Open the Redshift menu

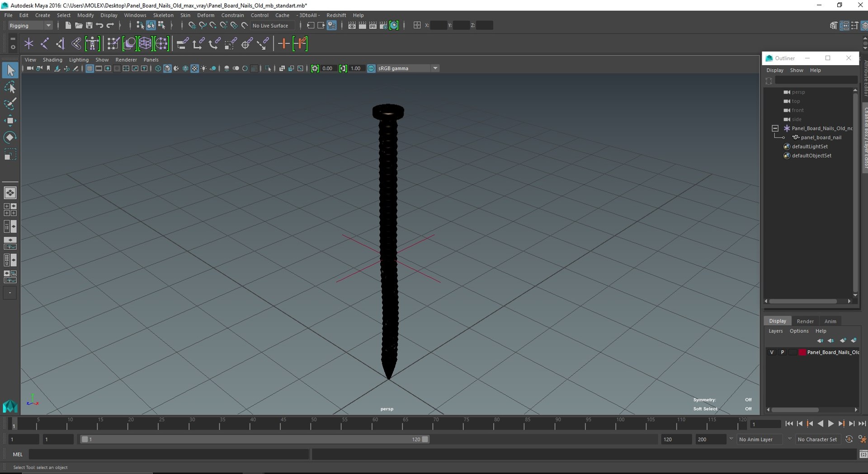[x=336, y=15]
